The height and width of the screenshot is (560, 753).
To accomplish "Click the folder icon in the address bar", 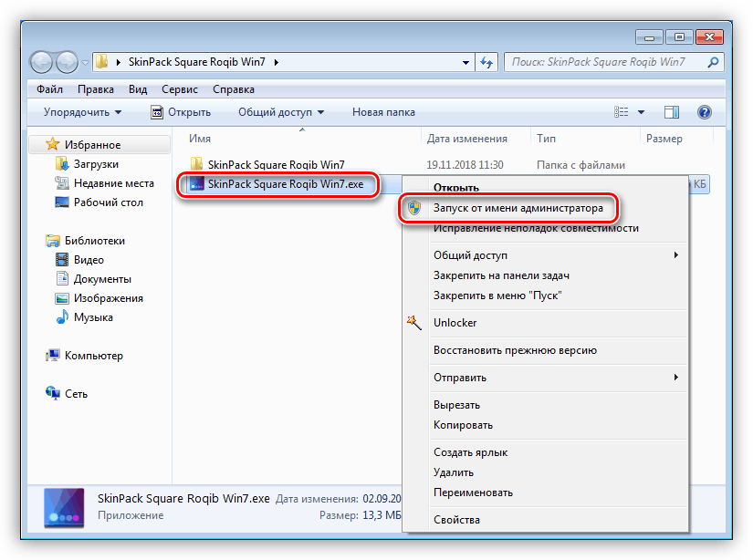I will pyautogui.click(x=101, y=62).
